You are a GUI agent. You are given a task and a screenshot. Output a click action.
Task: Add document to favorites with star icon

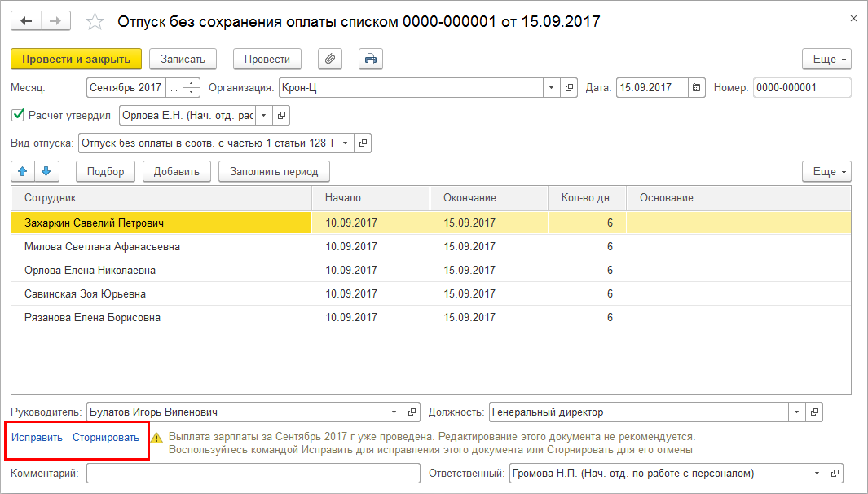(x=95, y=21)
